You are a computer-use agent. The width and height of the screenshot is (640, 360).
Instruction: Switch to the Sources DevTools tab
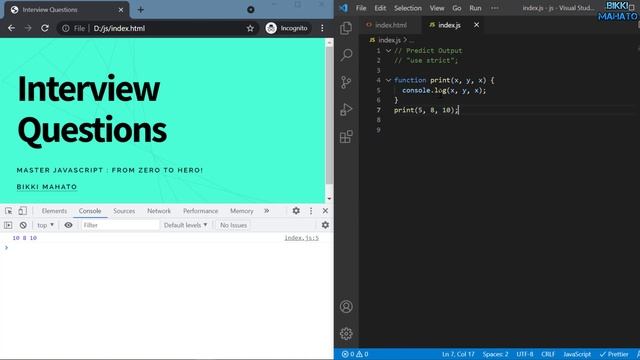pyautogui.click(x=124, y=211)
